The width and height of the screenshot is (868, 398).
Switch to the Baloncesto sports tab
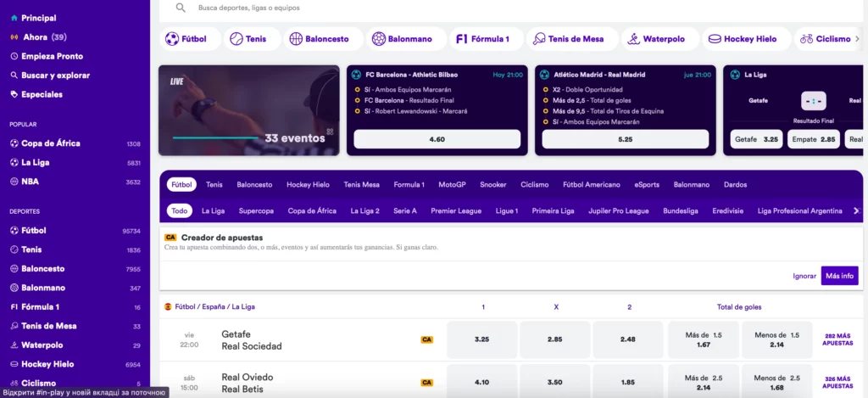tap(254, 185)
